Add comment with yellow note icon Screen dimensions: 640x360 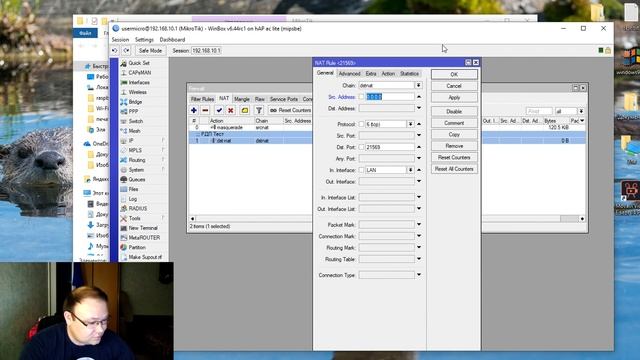(x=244, y=110)
